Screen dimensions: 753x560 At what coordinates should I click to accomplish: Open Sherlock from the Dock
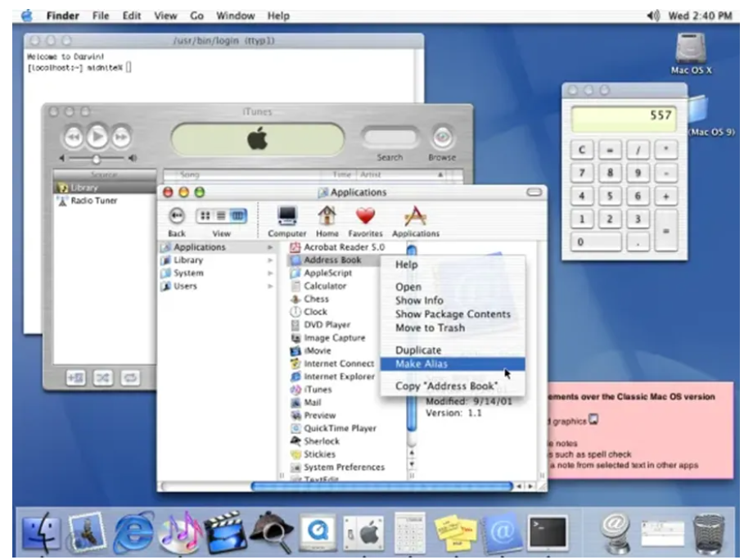point(273,532)
